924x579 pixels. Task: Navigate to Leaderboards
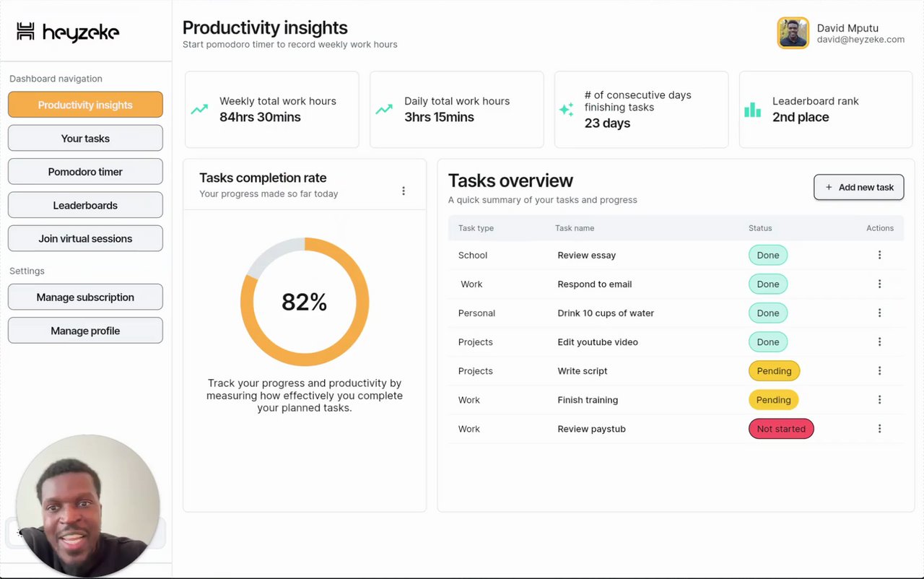pos(85,205)
